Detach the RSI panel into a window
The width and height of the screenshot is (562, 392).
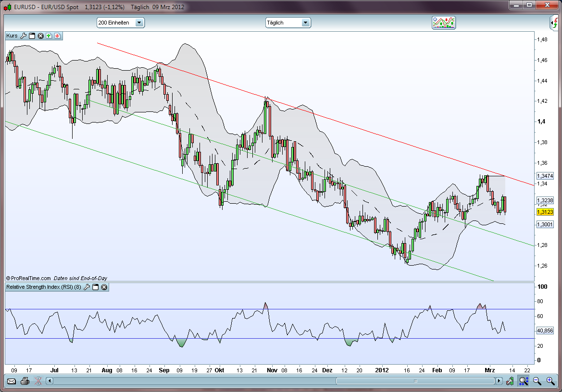pyautogui.click(x=96, y=287)
